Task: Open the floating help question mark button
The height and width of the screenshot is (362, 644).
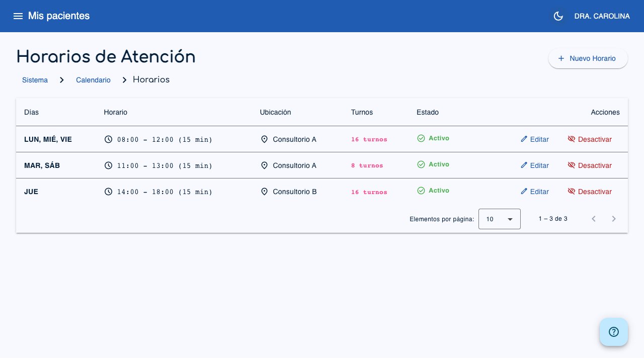Action: tap(614, 332)
